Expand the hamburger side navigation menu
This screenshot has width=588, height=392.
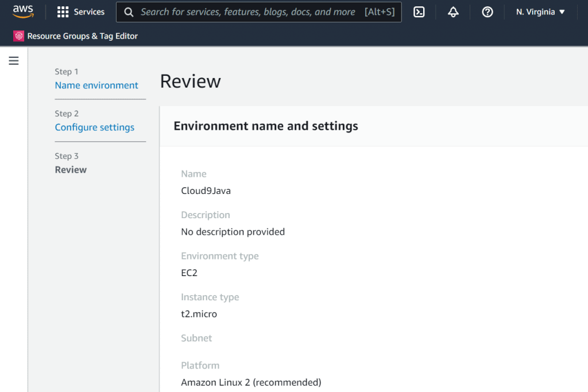pyautogui.click(x=14, y=61)
